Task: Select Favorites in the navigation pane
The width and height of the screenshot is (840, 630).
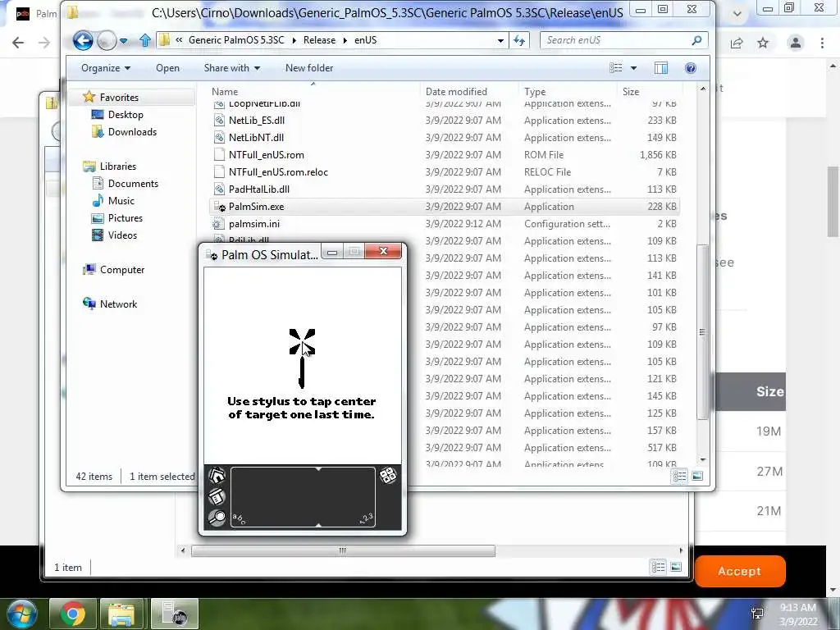Action: click(119, 97)
